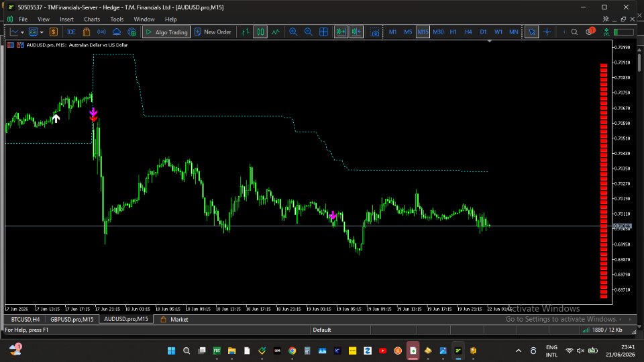Screen dimensions: 644x362
Task: Select the M30 timeframe
Action: point(438,32)
